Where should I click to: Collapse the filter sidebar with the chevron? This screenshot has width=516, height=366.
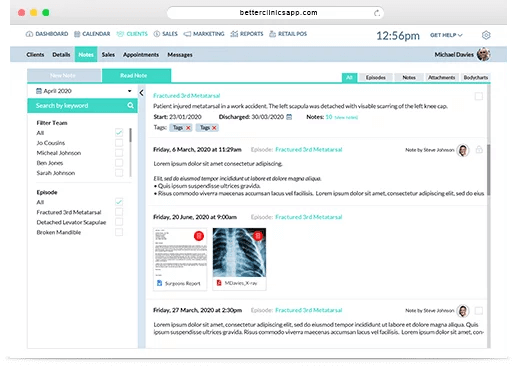pyautogui.click(x=141, y=93)
